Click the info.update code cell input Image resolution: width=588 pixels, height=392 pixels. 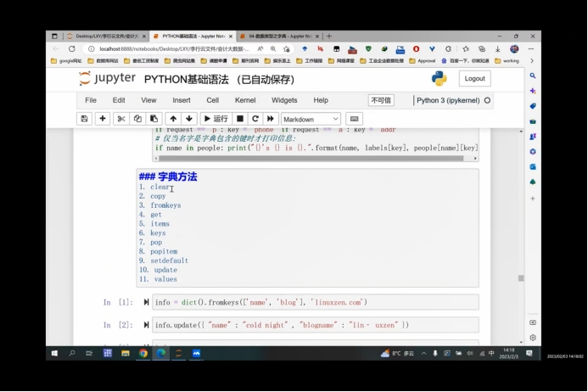(x=314, y=325)
